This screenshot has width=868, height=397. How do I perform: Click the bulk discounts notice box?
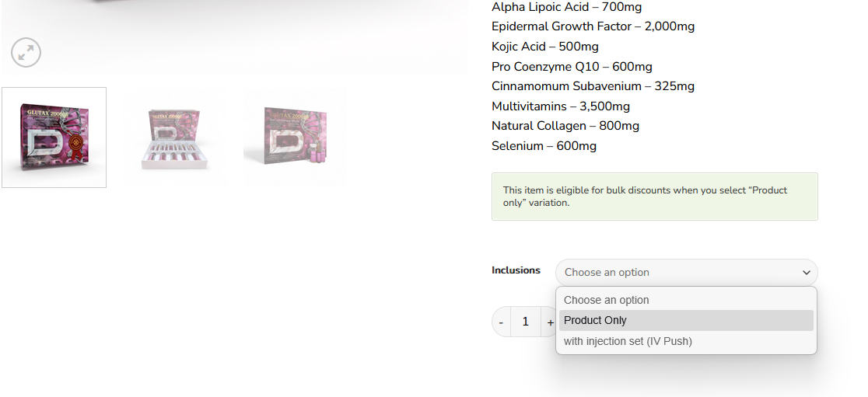click(x=654, y=197)
